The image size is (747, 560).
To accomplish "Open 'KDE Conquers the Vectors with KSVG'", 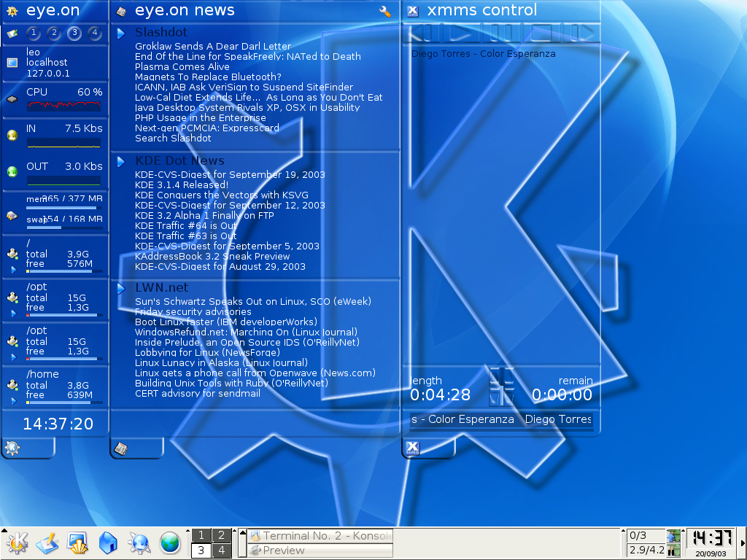I will (222, 195).
